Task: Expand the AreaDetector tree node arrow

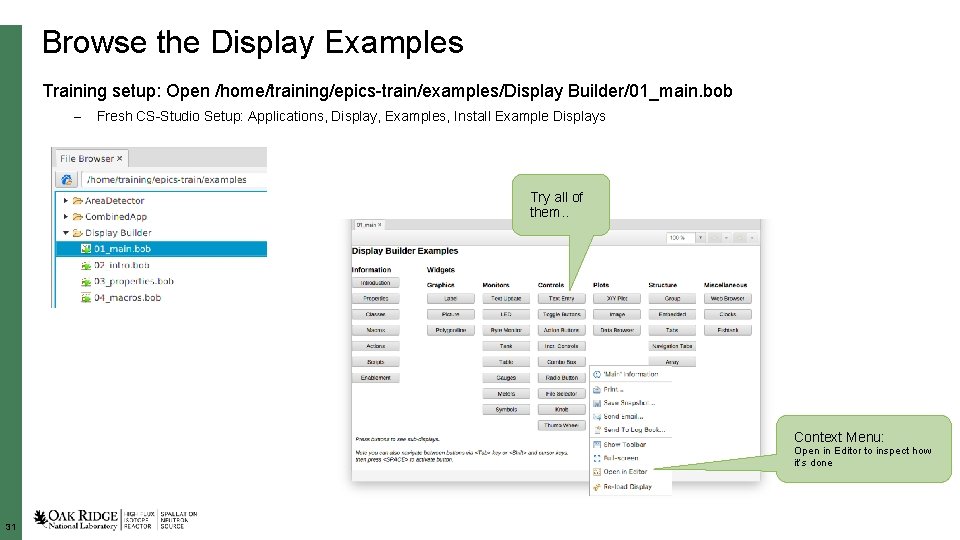Action: pyautogui.click(x=66, y=200)
